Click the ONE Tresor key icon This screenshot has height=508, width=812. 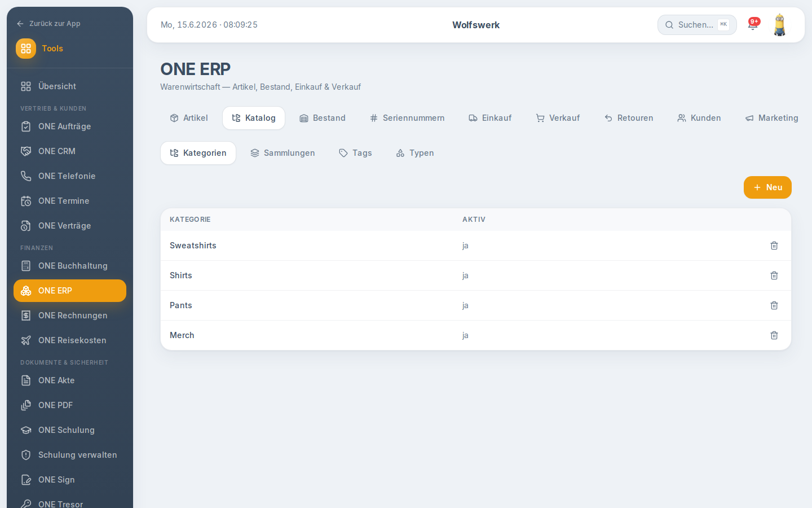click(26, 504)
